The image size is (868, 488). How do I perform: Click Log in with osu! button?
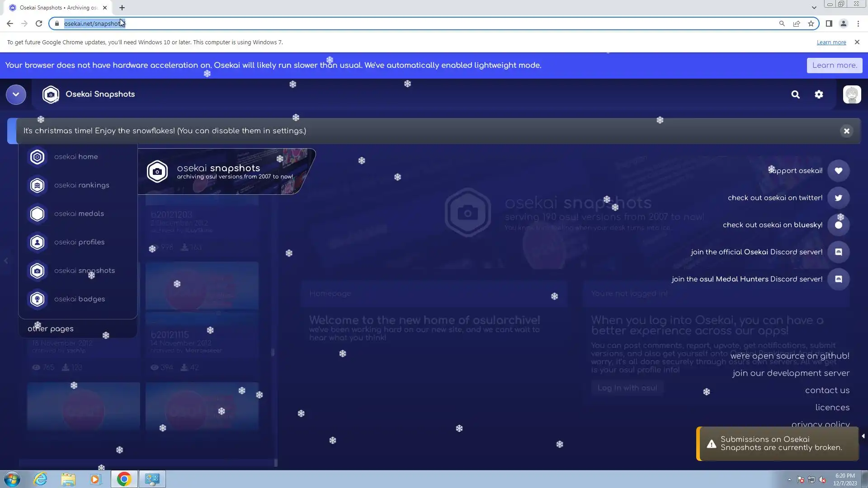tap(627, 388)
